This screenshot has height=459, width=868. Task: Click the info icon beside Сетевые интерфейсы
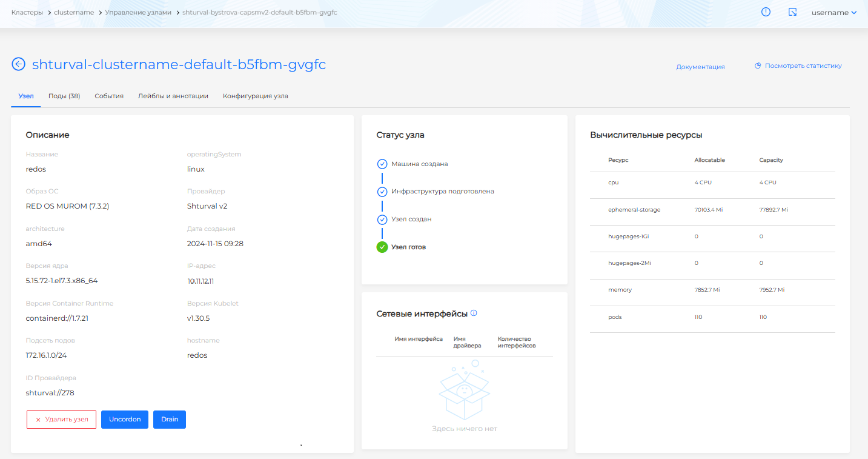tap(474, 313)
